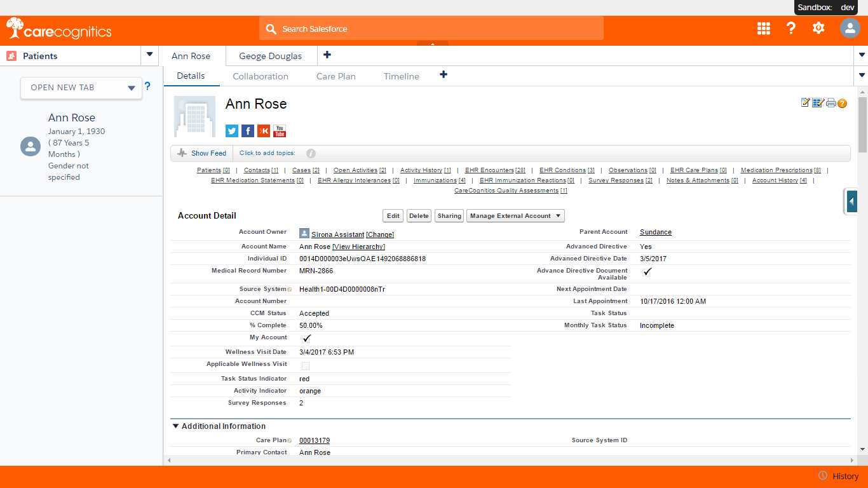Click the Facebook social icon
The width and height of the screenshot is (868, 488).
(248, 131)
